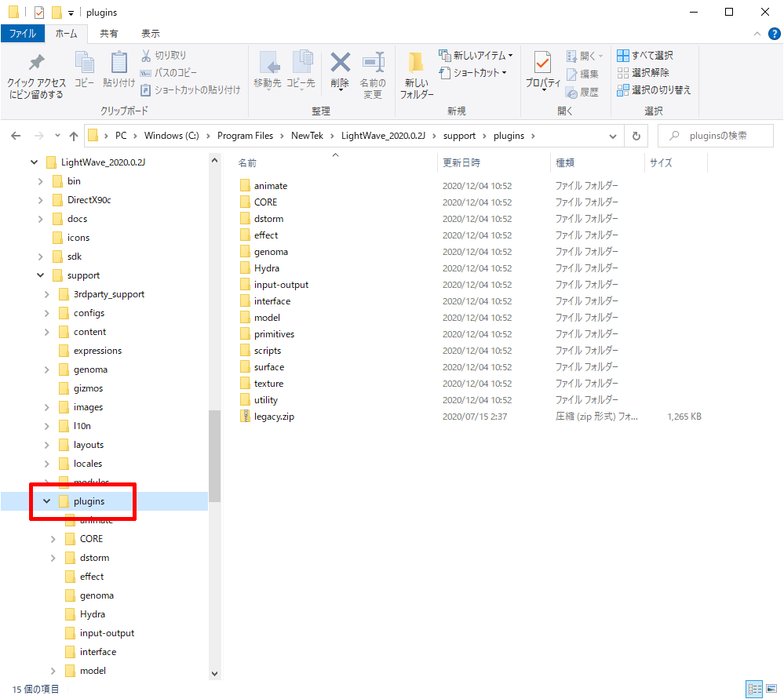Open the Copy To (コピー先) menu

[x=301, y=70]
